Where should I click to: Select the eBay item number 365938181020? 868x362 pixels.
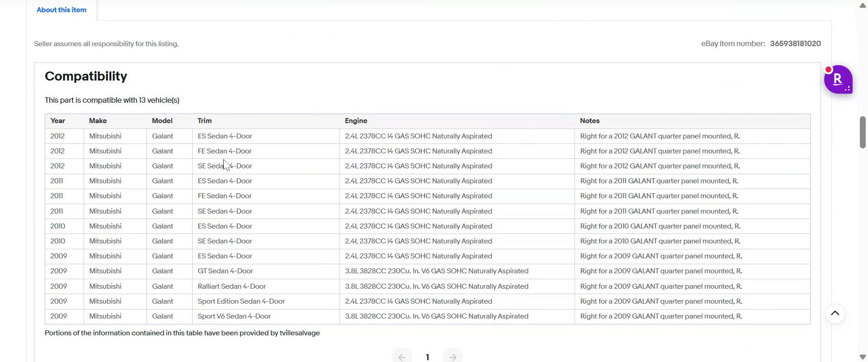pyautogui.click(x=795, y=44)
